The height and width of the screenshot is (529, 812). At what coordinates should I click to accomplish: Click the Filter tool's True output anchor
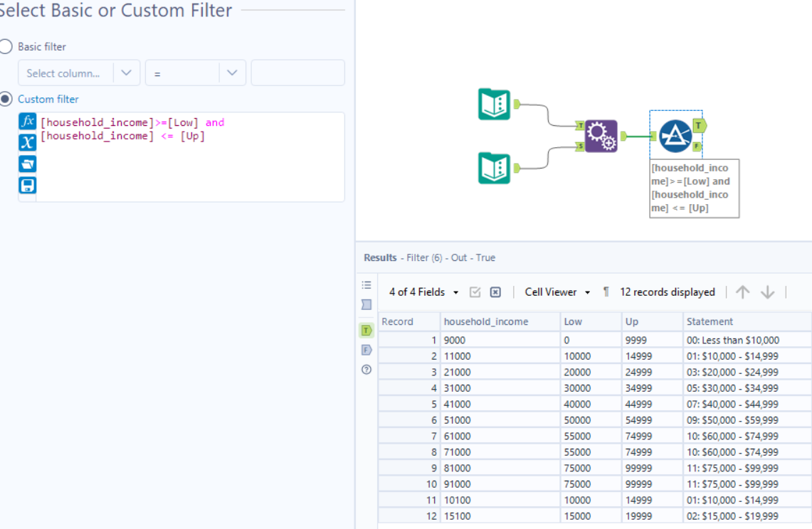(x=700, y=126)
